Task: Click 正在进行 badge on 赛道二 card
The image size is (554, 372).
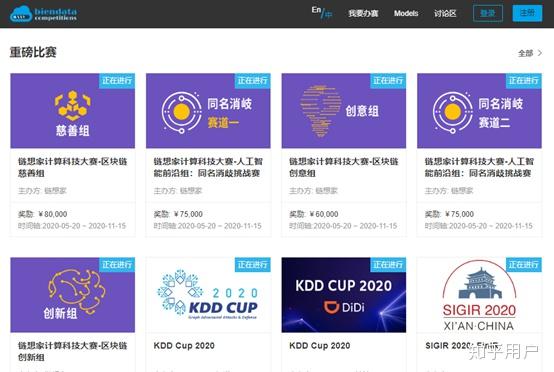Action: pyautogui.click(x=524, y=81)
